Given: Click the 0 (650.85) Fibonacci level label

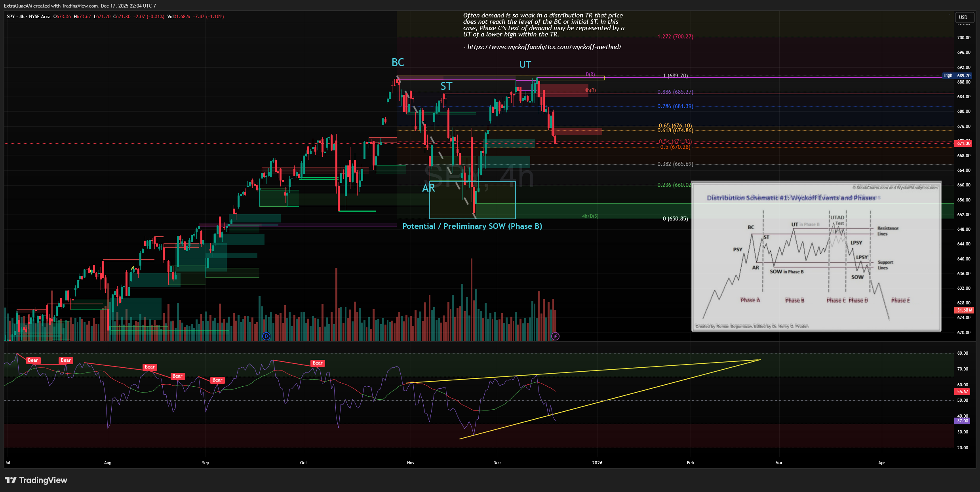Looking at the screenshot, I should [x=675, y=219].
